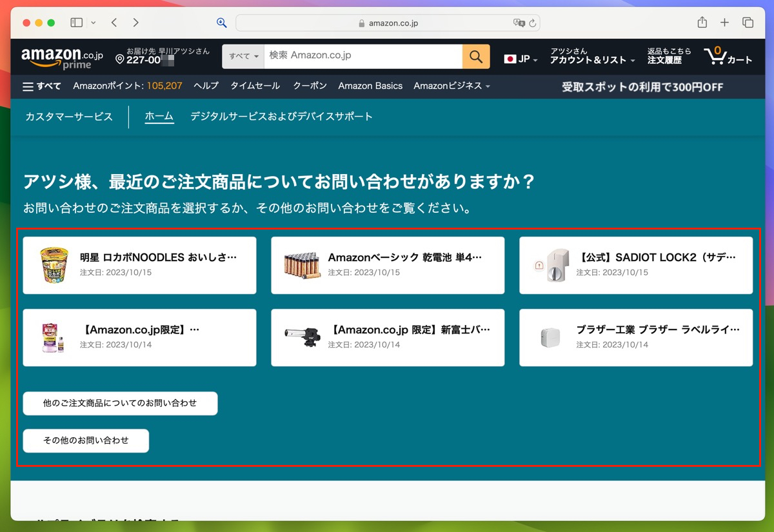Select the 【公式】SADIOT LOCK2 order title
Image resolution: width=774 pixels, height=532 pixels.
pyautogui.click(x=656, y=257)
